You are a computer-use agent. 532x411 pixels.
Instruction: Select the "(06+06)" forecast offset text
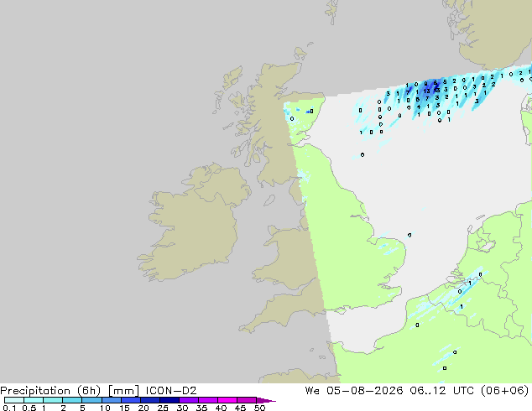(504, 391)
